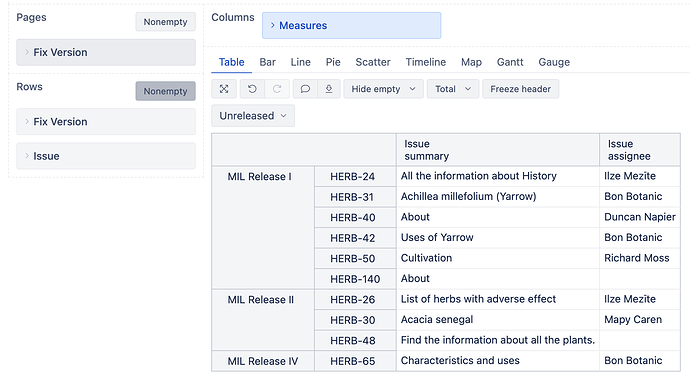Viewport: 690px width, 379px height.
Task: Switch to the Line chart tab
Action: pyautogui.click(x=301, y=62)
